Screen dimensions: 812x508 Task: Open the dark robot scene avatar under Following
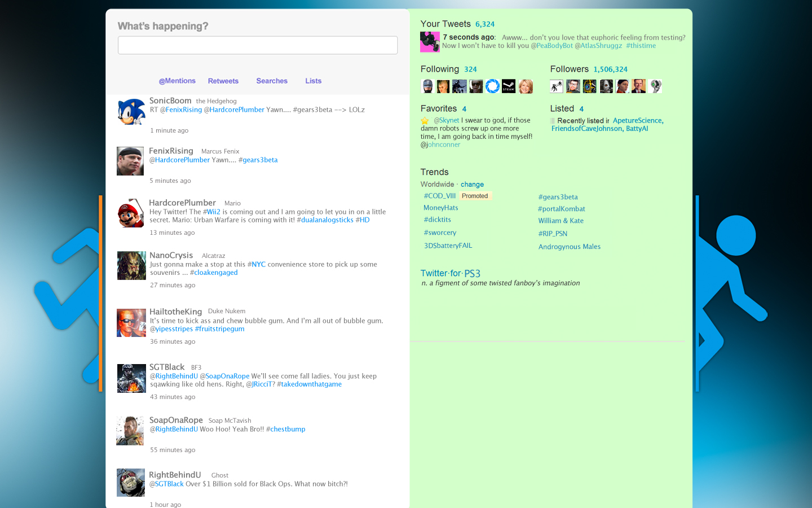[460, 86]
